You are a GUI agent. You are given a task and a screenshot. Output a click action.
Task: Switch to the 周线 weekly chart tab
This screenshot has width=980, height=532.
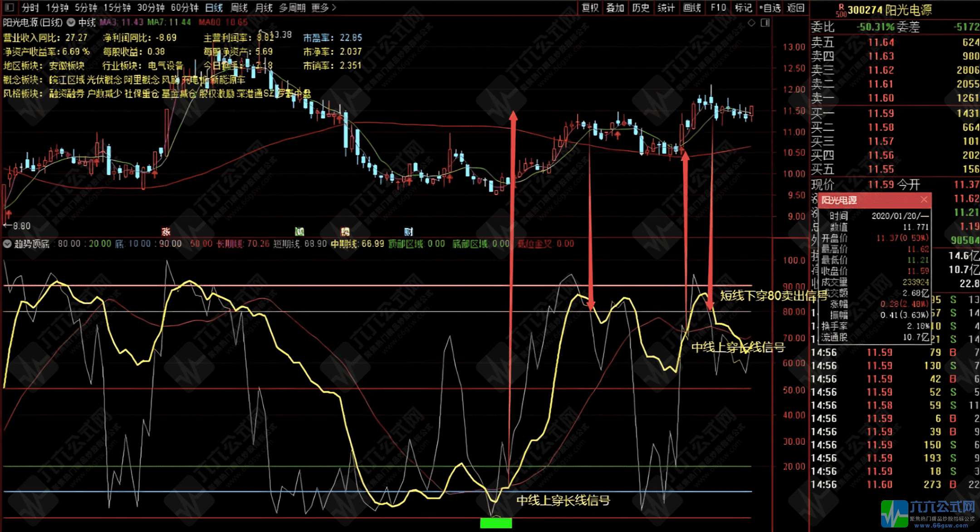[239, 8]
